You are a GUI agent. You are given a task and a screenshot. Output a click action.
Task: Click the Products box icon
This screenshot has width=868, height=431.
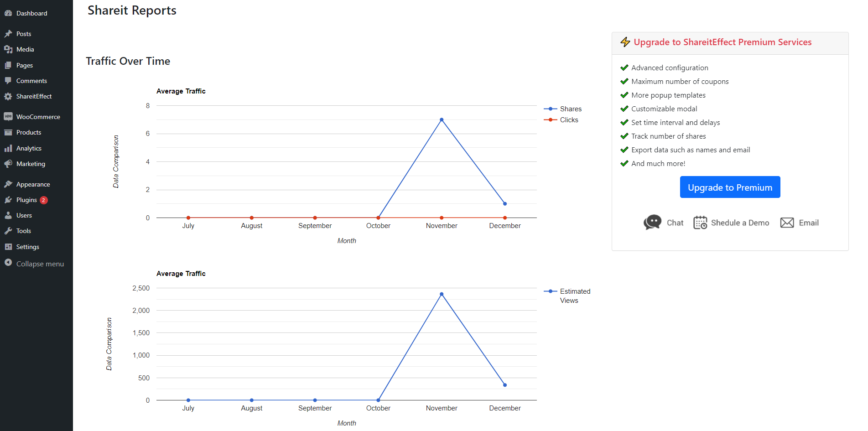click(x=8, y=132)
